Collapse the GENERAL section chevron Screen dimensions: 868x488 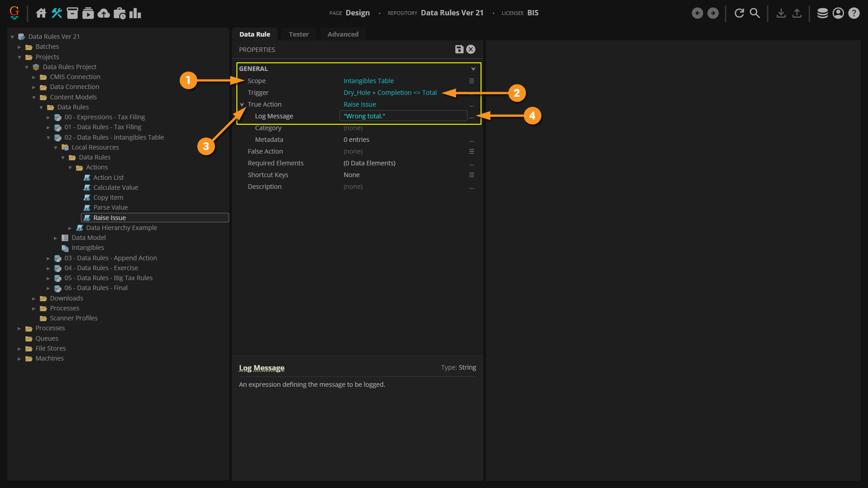click(473, 69)
